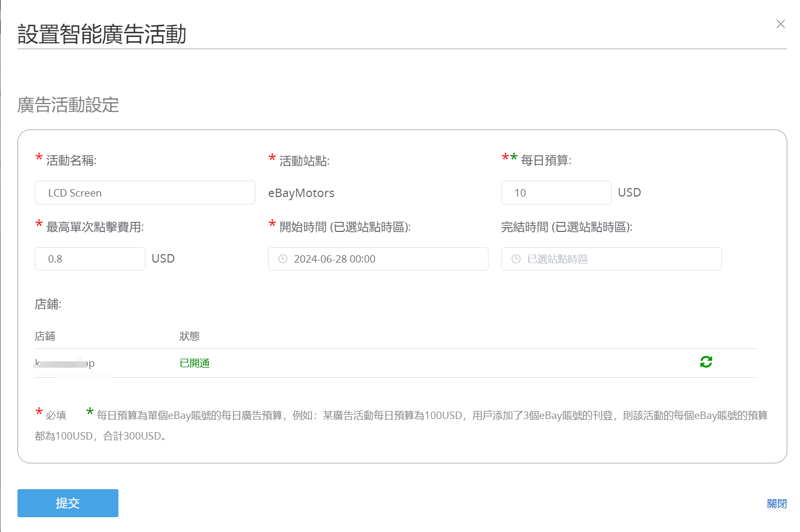800x532 pixels.
Task: Click the 最高單次點擊費用 label
Action: (95, 227)
